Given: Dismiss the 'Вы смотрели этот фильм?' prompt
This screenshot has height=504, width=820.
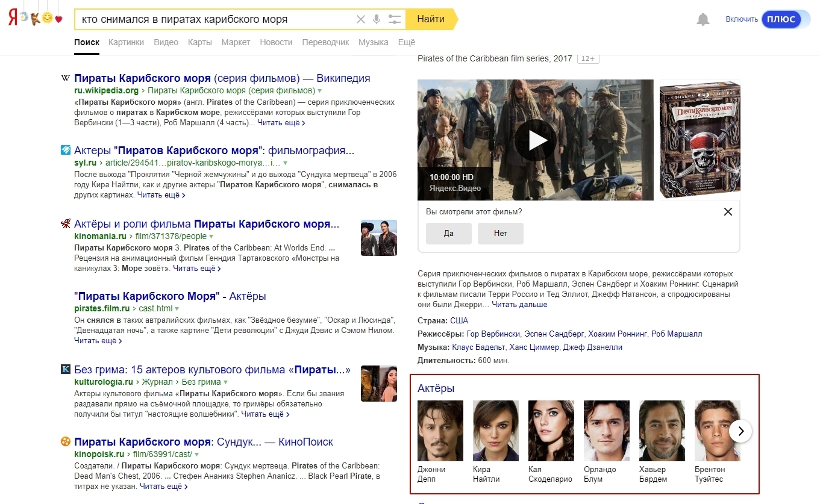Looking at the screenshot, I should coord(728,212).
